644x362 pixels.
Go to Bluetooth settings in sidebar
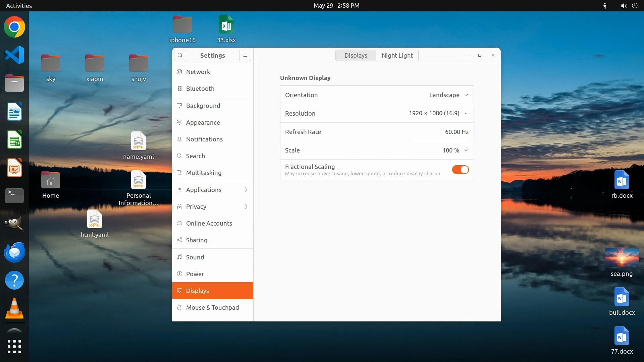(200, 88)
